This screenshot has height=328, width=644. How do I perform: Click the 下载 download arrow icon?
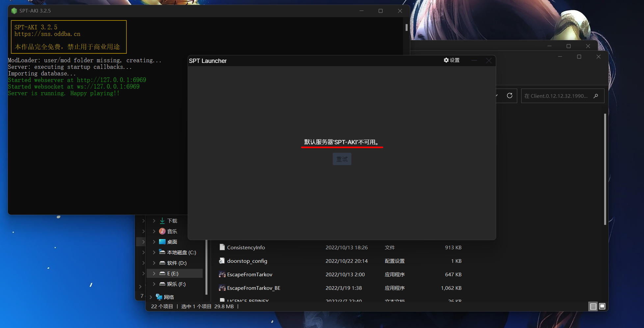[162, 221]
